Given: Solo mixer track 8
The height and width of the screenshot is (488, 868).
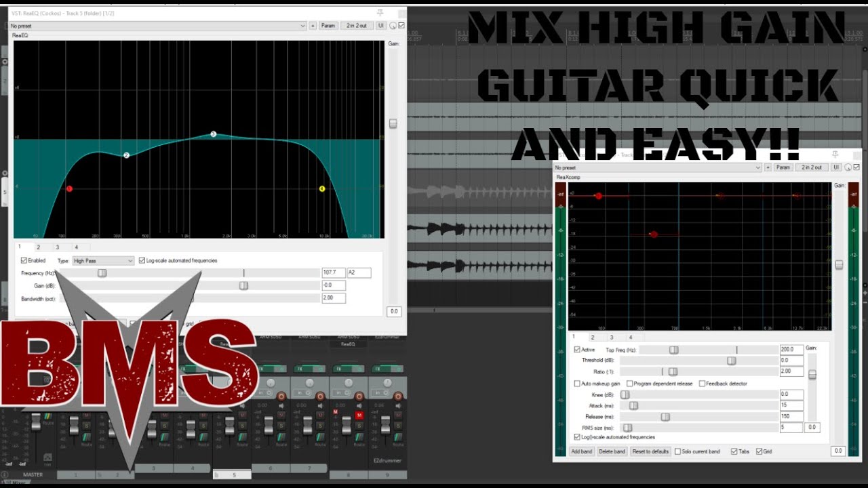Looking at the screenshot, I should 359,425.
